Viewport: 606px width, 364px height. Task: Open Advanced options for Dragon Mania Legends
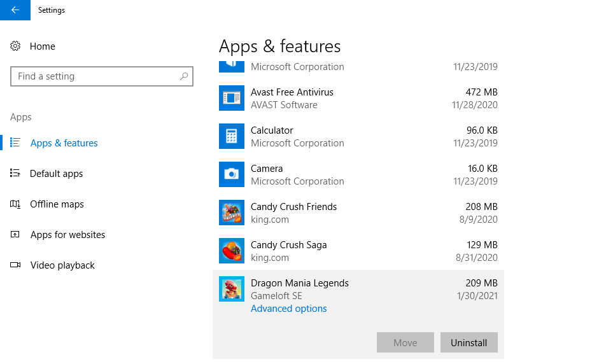[x=288, y=309]
